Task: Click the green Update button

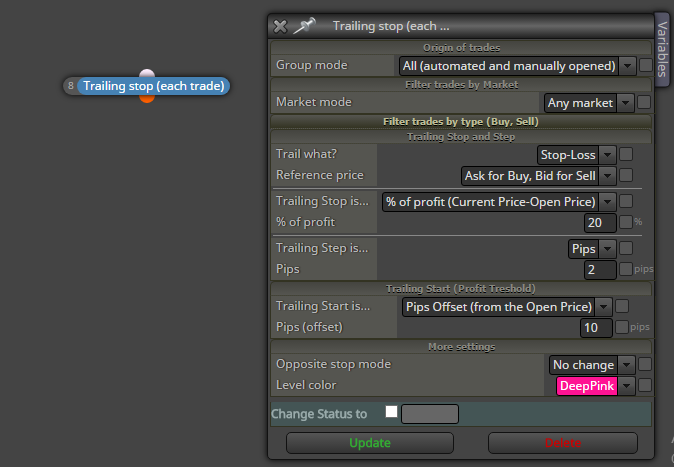Action: click(370, 443)
